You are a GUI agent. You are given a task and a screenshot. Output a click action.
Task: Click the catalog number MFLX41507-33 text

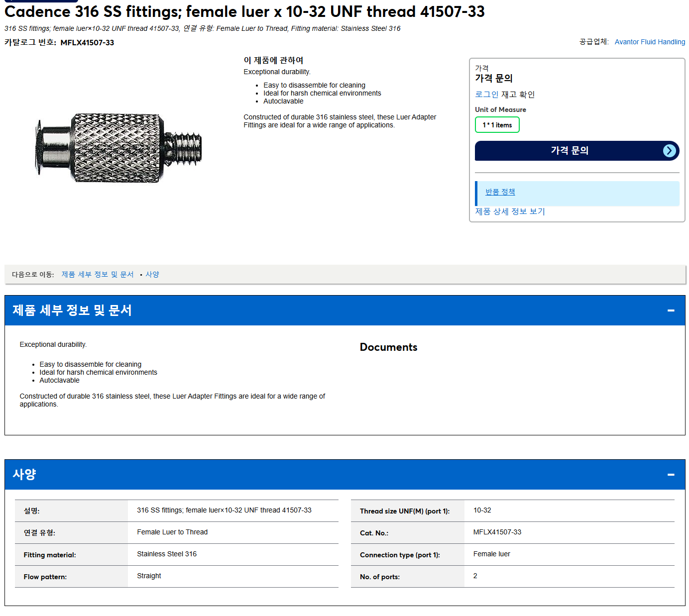(x=87, y=43)
